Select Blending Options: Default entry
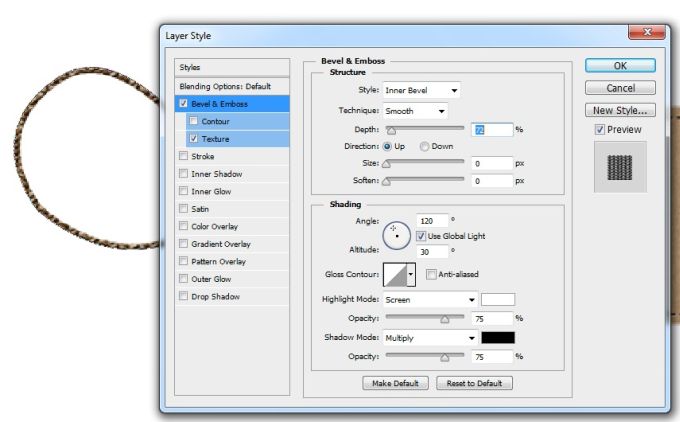The image size is (680, 422). [x=232, y=86]
